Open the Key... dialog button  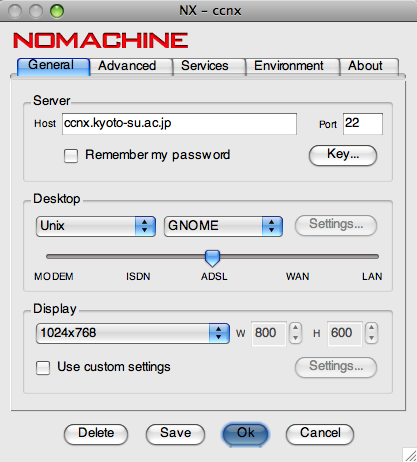click(x=343, y=155)
